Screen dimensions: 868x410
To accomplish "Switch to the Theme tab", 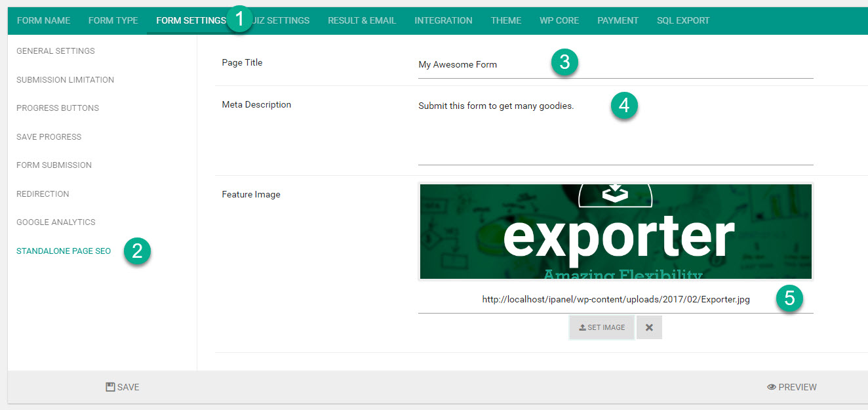I will tap(506, 20).
